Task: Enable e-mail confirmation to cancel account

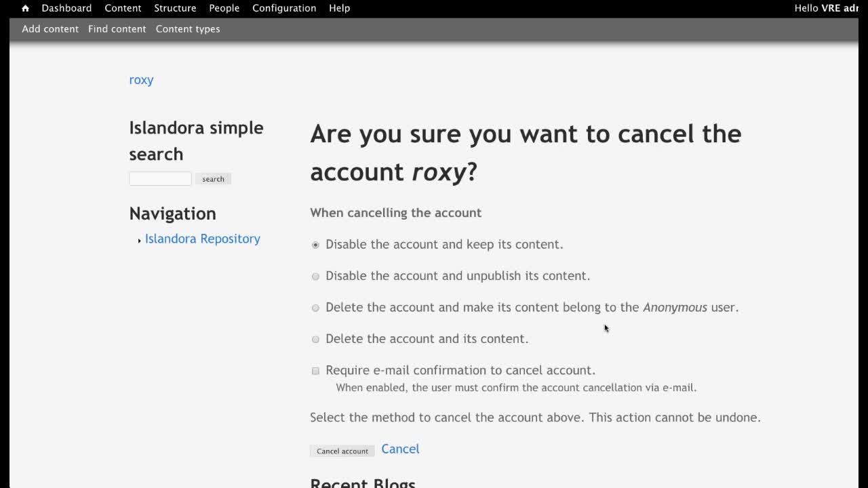Action: (x=315, y=371)
